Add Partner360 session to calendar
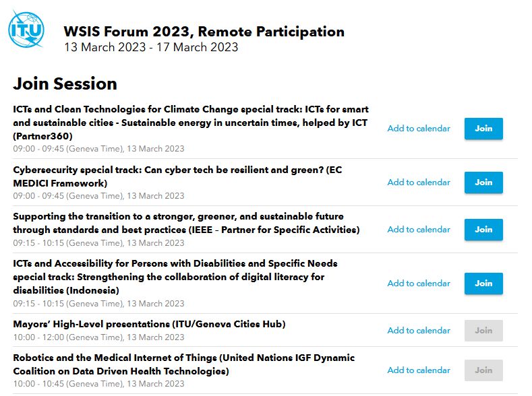The image size is (532, 396). point(419,129)
